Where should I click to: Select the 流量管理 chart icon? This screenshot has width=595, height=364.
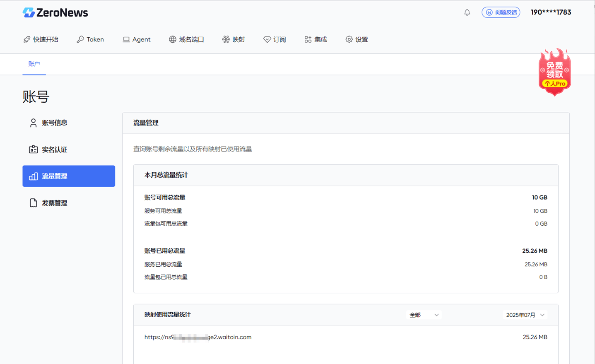[33, 176]
